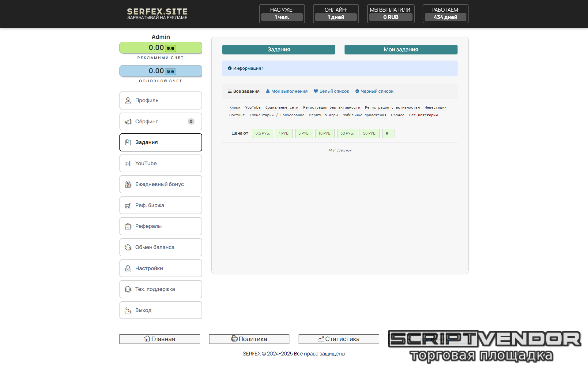Image resolution: width=588 pixels, height=368 pixels.
Task: Show the Черный список
Action: coord(374,91)
